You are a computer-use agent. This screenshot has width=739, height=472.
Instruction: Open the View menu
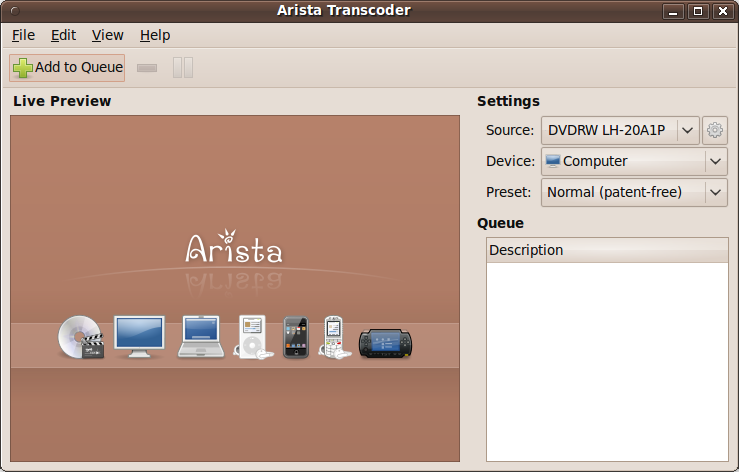click(107, 35)
